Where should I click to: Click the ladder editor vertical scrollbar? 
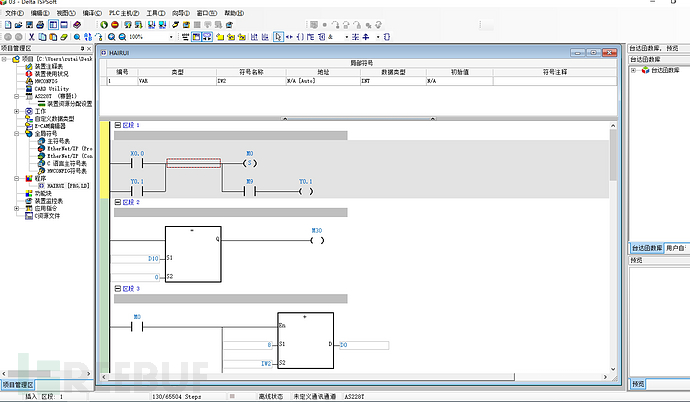click(x=617, y=250)
